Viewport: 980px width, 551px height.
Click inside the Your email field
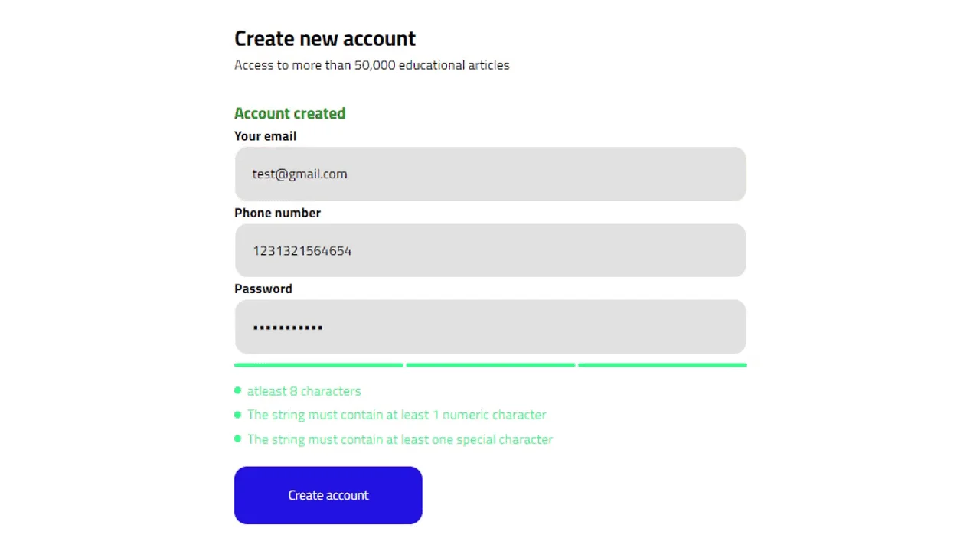490,174
